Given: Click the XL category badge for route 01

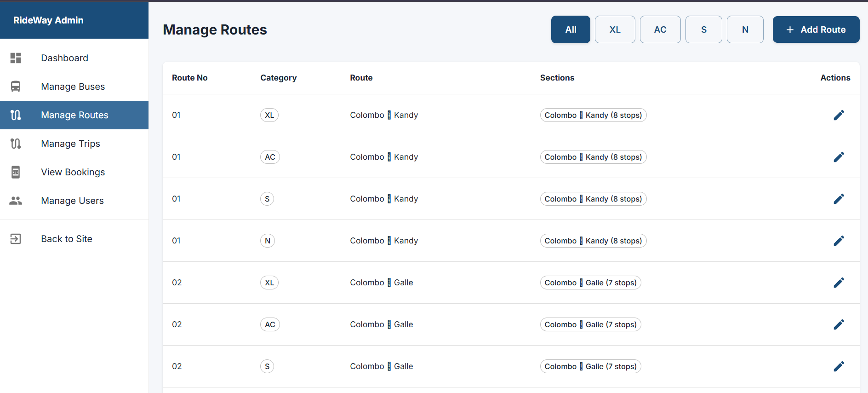Looking at the screenshot, I should [269, 115].
